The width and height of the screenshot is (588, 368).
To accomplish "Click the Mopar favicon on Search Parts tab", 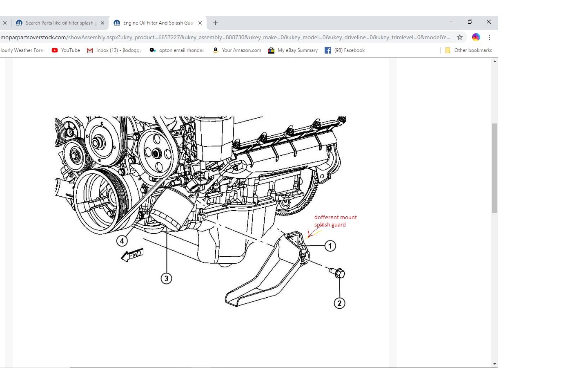I will [19, 23].
